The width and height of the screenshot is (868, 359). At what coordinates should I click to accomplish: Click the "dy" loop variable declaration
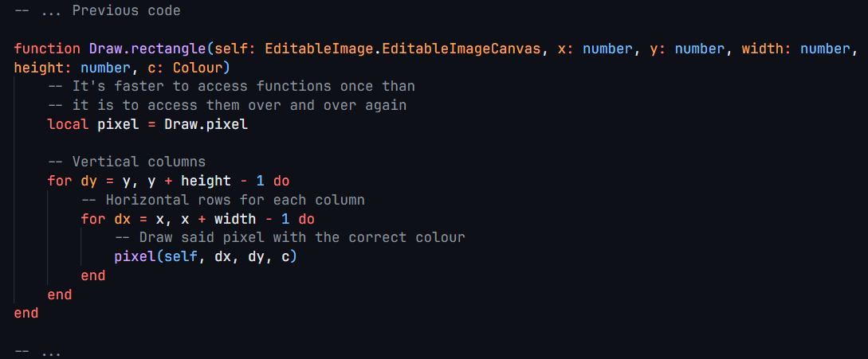(x=88, y=181)
